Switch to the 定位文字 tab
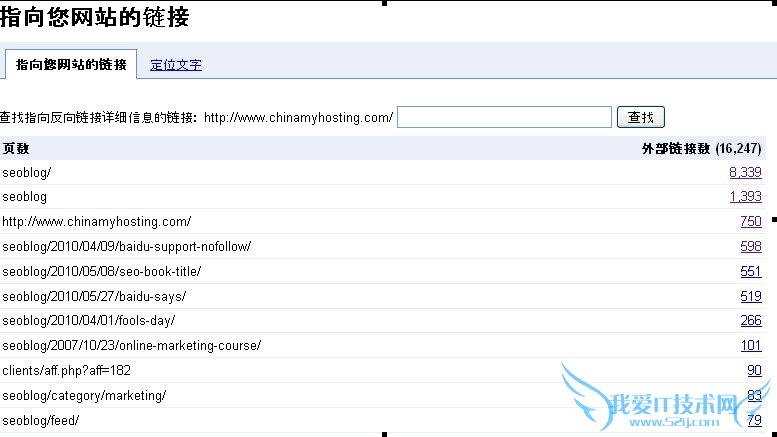Screen dimensions: 777x437 click(x=176, y=65)
